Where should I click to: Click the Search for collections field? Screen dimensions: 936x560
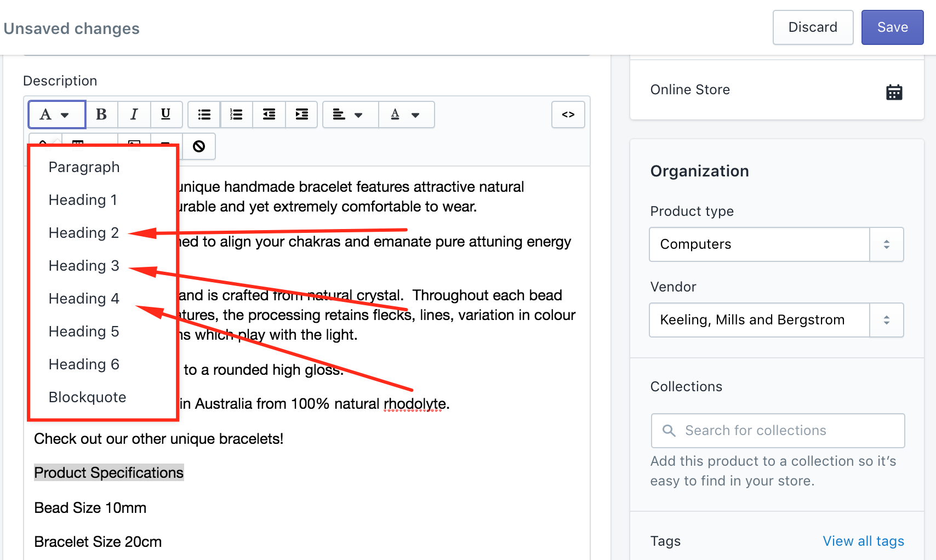[x=777, y=431]
